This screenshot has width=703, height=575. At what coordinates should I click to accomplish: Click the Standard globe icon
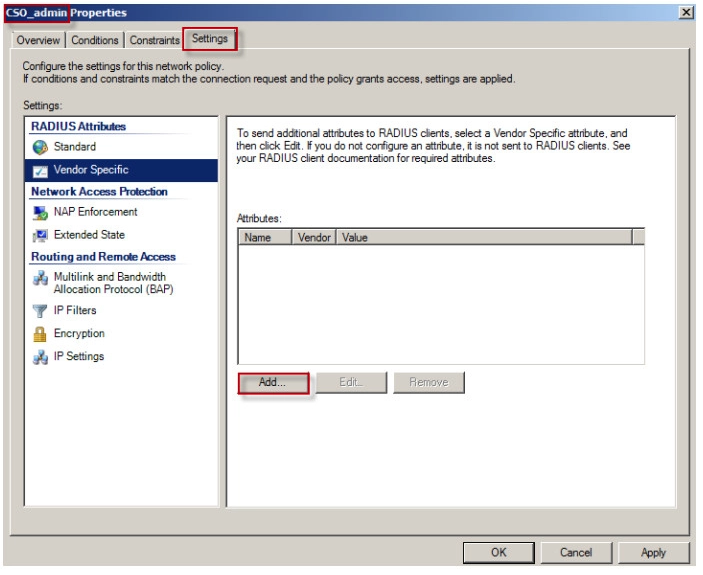point(40,147)
